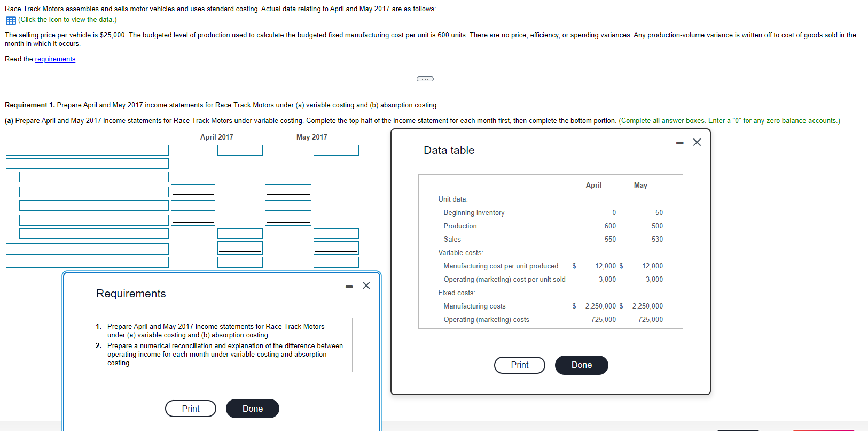Select the April amount field in the sixth row

tap(193, 219)
